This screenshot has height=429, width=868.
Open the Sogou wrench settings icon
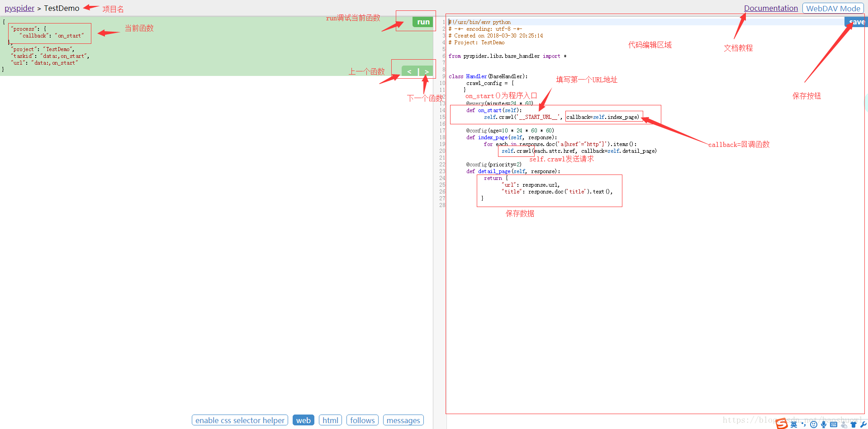pos(863,424)
